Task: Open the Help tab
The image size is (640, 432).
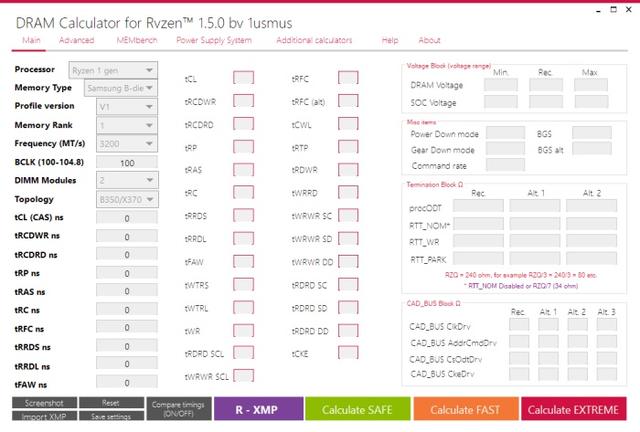Action: 390,40
